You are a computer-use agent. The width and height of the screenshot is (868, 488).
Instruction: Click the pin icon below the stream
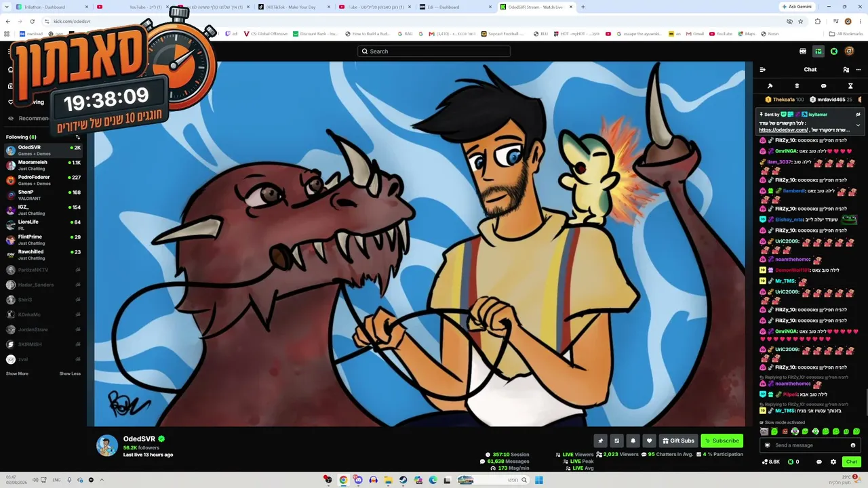(x=600, y=441)
